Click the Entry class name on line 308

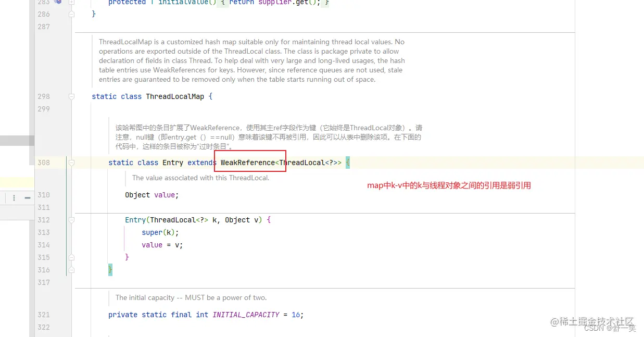pos(173,163)
